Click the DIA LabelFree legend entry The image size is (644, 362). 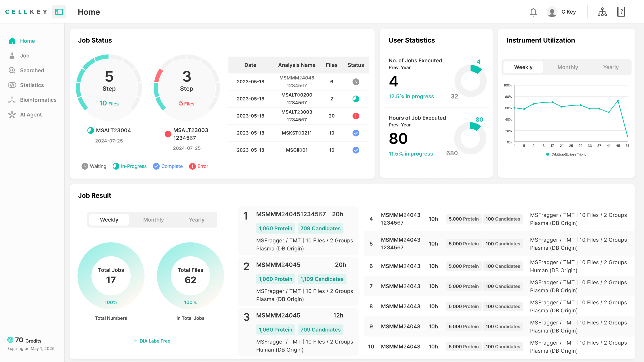(x=152, y=341)
